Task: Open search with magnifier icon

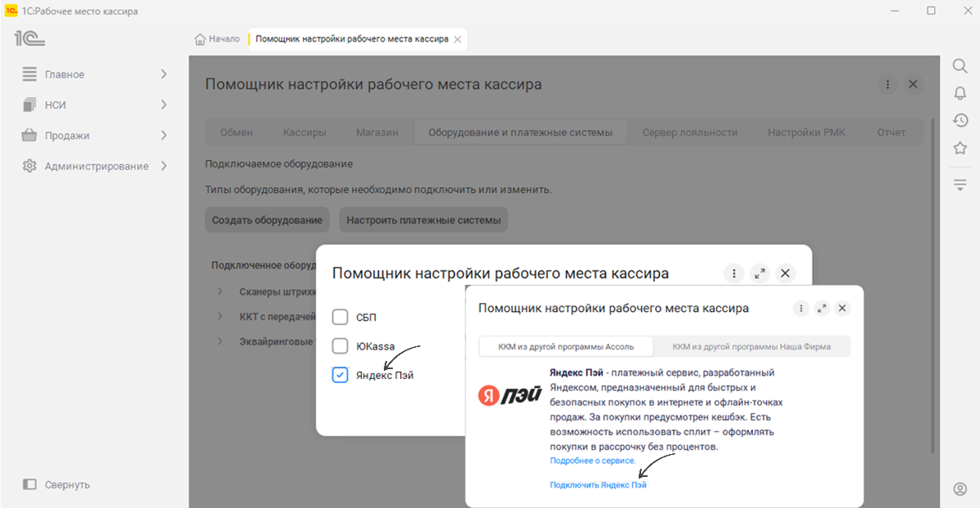Action: click(960, 66)
